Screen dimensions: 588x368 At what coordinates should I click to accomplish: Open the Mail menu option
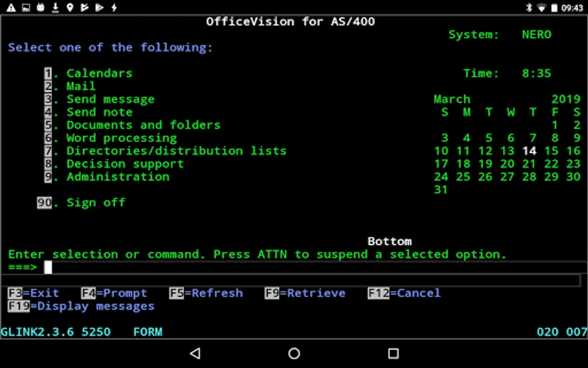70,86
